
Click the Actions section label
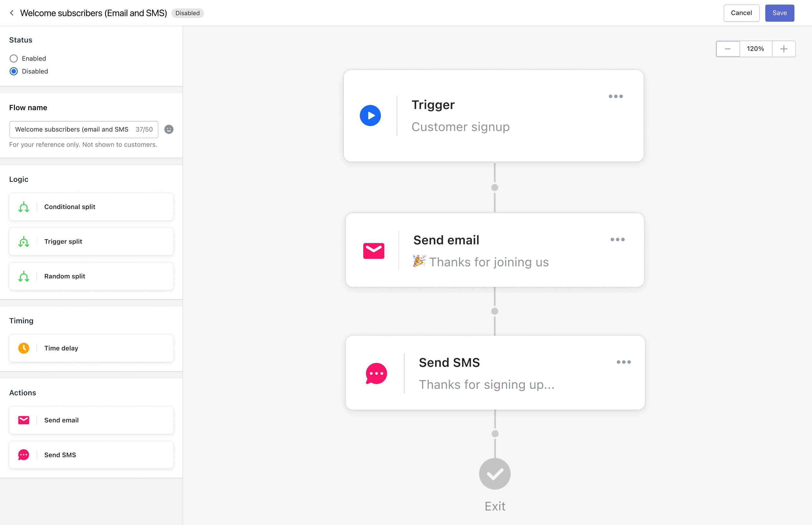(x=22, y=392)
